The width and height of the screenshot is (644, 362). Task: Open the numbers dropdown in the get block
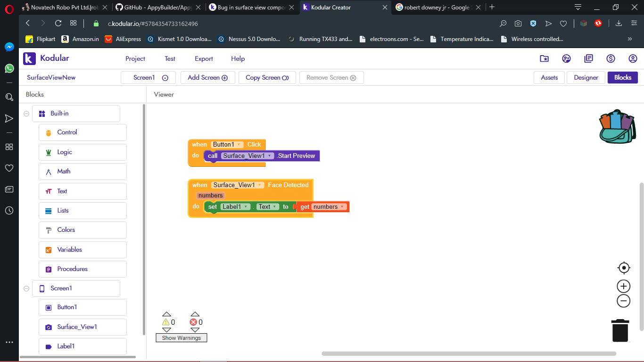coord(329,207)
